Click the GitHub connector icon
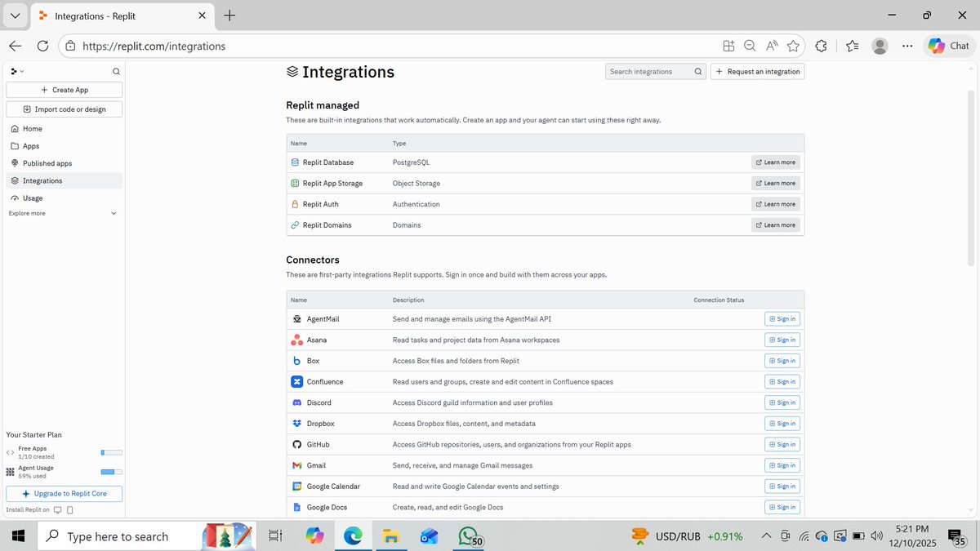Screen dimensions: 980x551 [x=297, y=444]
